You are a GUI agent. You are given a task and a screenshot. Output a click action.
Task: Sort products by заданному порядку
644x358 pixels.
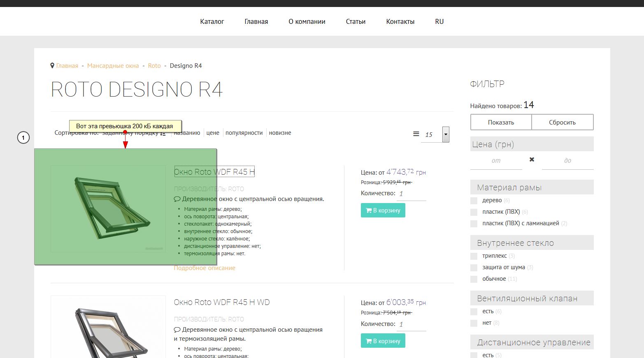(130, 133)
